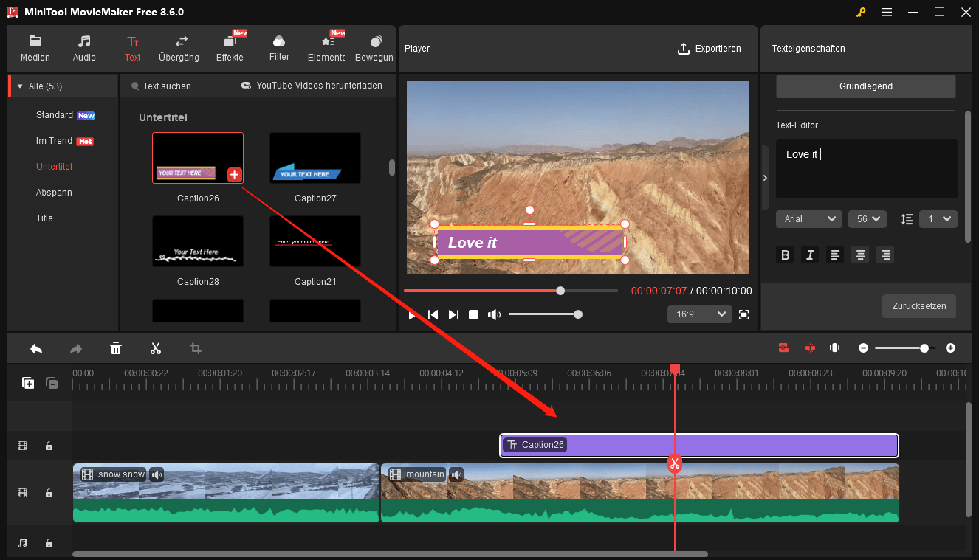Open the font size 56 dropdown
Screen dimensions: 979x560
[867, 218]
